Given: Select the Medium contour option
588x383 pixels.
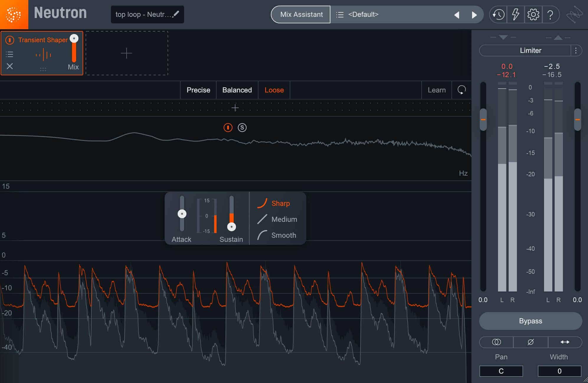Looking at the screenshot, I should (277, 219).
